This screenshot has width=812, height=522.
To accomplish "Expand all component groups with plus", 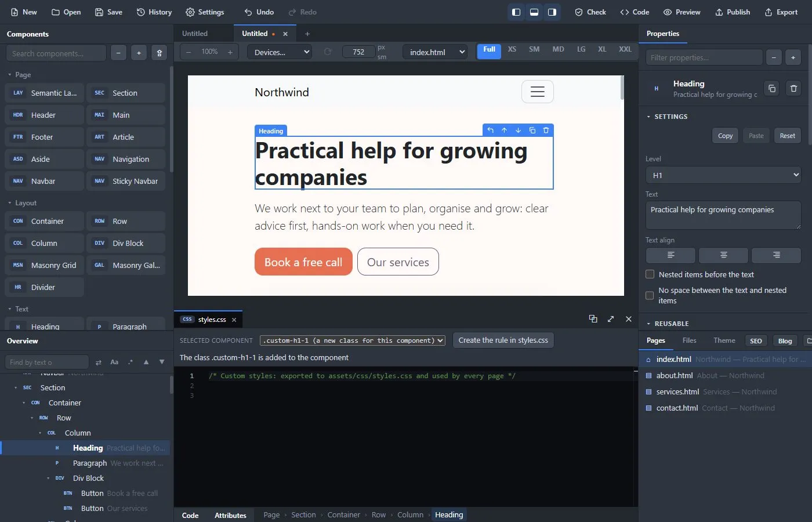I will point(139,53).
